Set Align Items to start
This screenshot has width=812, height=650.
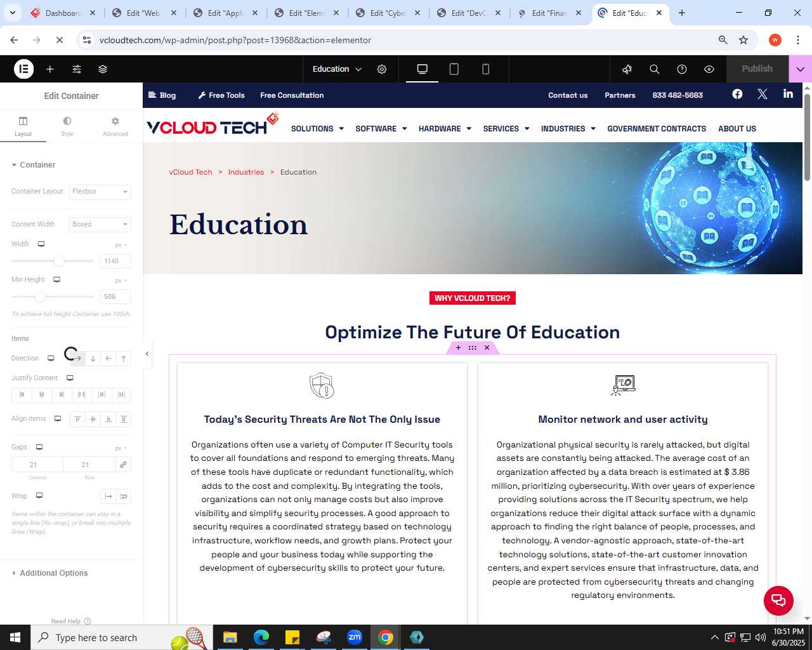click(x=77, y=419)
